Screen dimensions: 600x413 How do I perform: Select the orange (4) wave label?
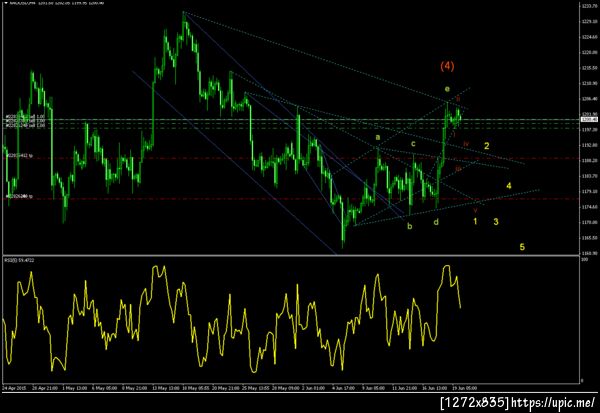point(447,66)
